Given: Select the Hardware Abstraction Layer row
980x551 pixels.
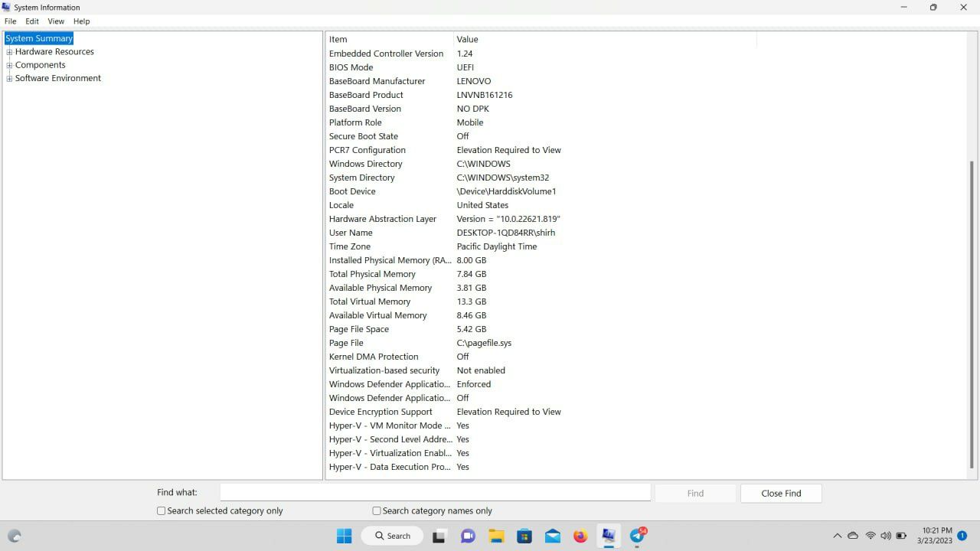Looking at the screenshot, I should pyautogui.click(x=542, y=219).
